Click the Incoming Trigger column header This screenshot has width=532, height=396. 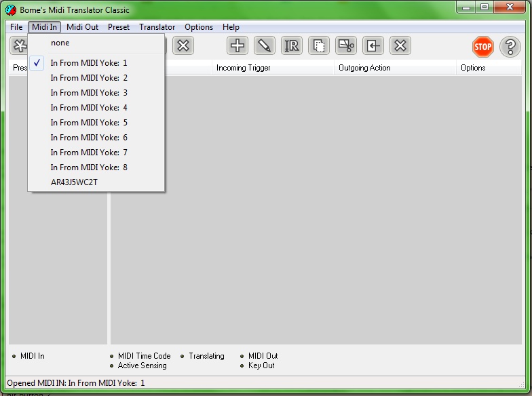273,68
